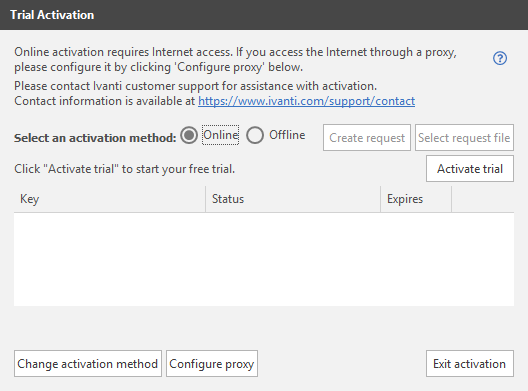Screen dimensions: 528x391
Task: Click the Trial Activation title bar
Action: (264, 15)
